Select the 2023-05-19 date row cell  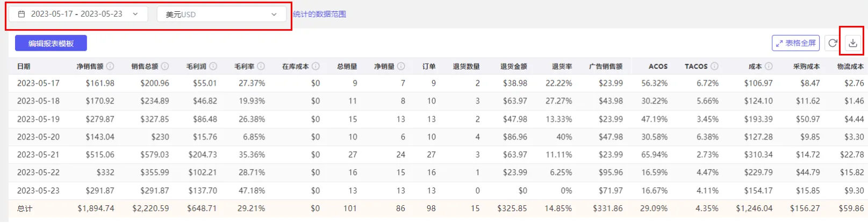click(38, 119)
